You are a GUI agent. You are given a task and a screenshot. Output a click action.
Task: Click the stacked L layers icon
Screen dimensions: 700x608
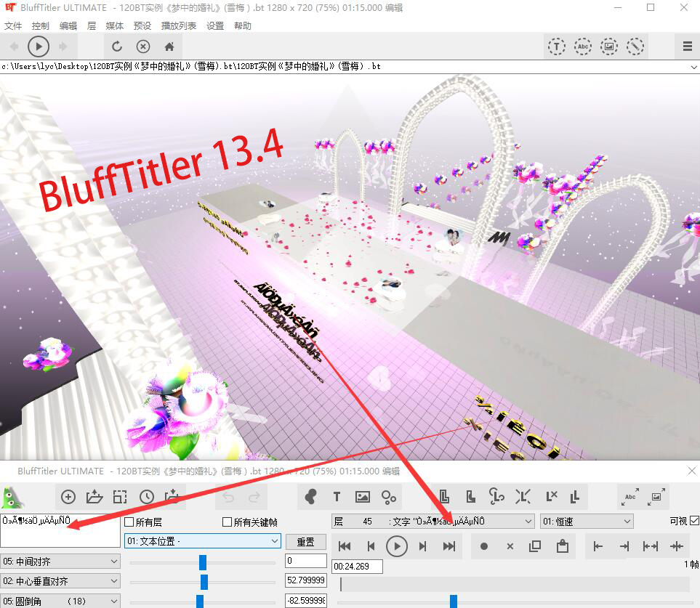[575, 496]
